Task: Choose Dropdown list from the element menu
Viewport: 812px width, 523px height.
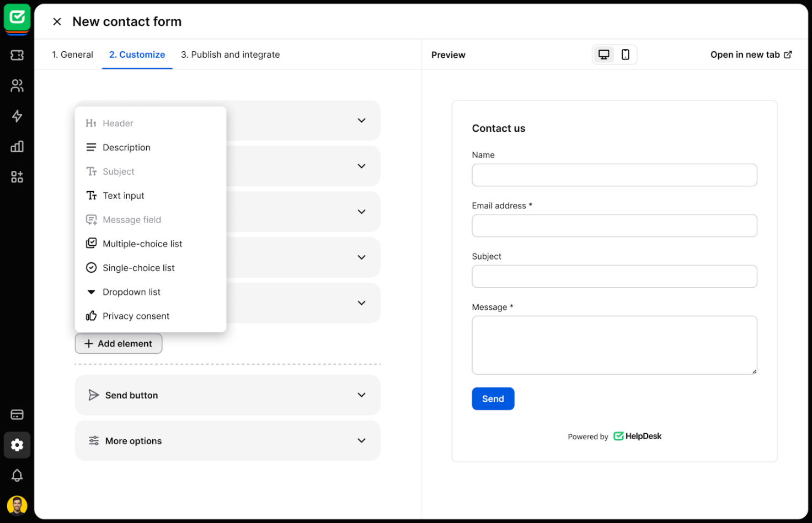Action: (151, 292)
